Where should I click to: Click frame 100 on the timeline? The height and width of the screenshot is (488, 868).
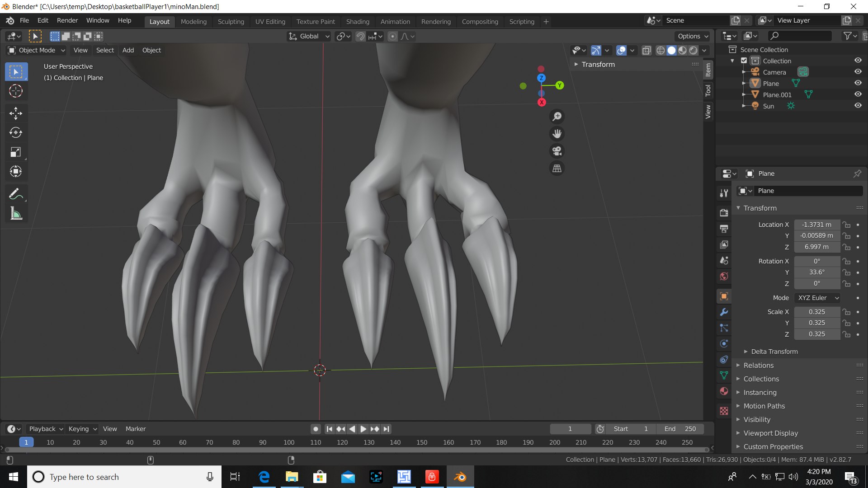[289, 442]
